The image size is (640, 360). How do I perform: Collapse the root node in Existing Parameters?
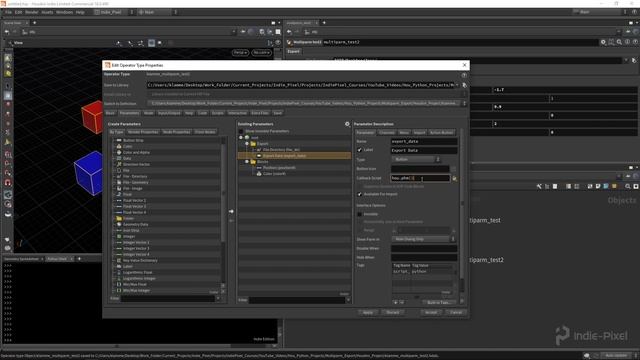tap(241, 138)
